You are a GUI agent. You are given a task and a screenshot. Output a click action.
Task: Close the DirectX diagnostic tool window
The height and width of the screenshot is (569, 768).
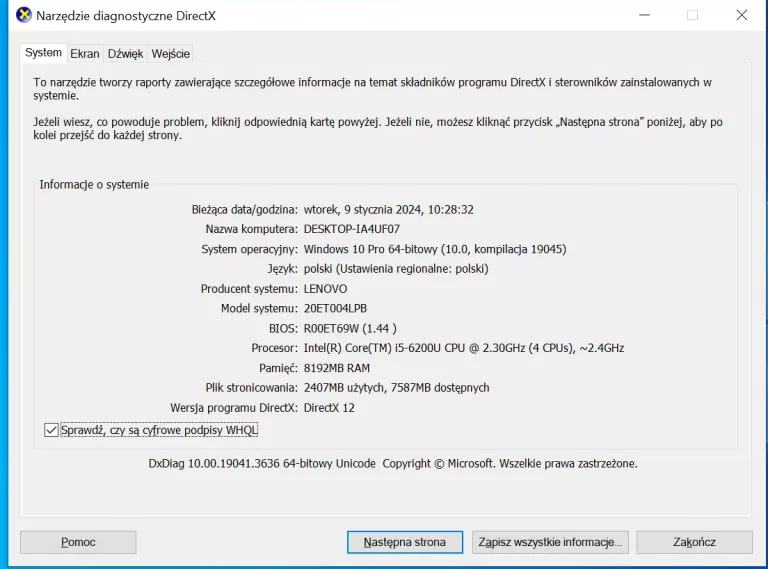pyautogui.click(x=741, y=15)
